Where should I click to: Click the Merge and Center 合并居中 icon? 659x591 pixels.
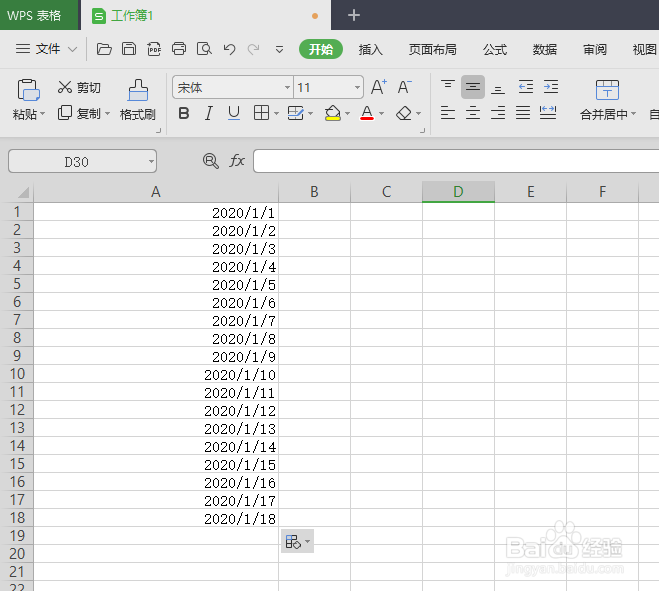tap(607, 90)
